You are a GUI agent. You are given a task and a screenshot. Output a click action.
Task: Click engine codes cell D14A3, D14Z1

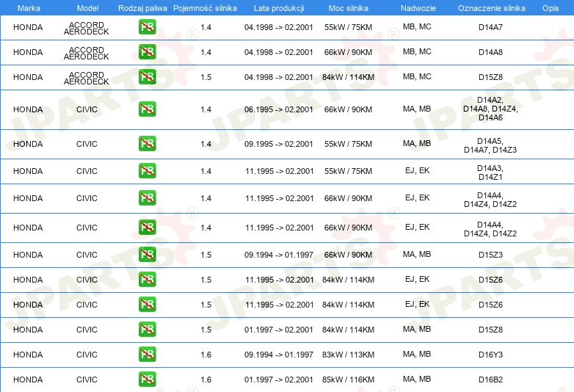[490, 173]
